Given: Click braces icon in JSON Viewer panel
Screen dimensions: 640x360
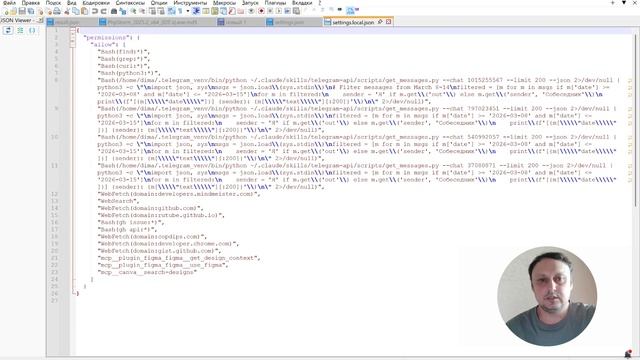Looking at the screenshot, I should pyautogui.click(x=32, y=30).
